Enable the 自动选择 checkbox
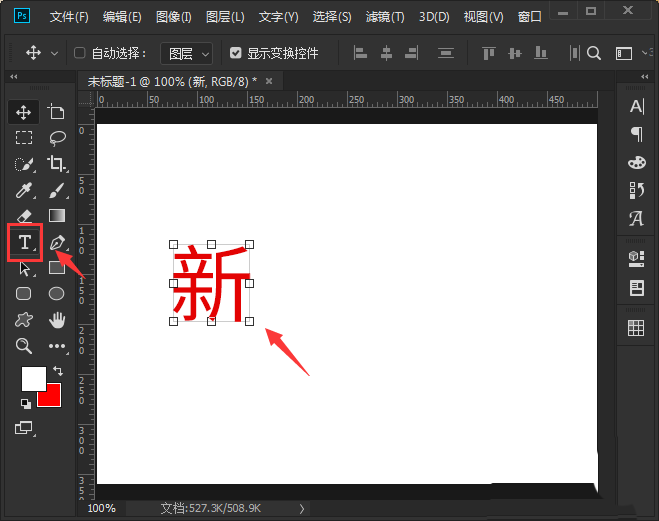The image size is (659, 521). click(x=79, y=53)
